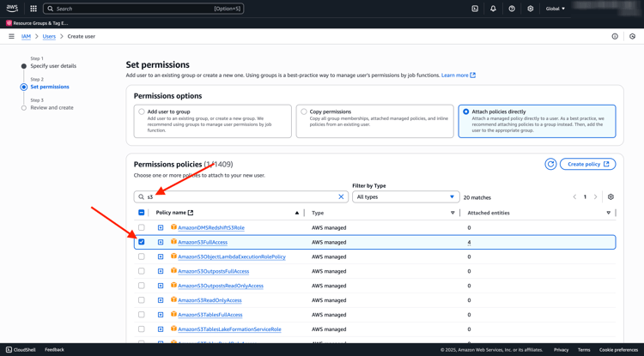The height and width of the screenshot is (356, 644).
Task: Expand the AmazonDMSRedshiftS3Role policy details
Action: 161,227
